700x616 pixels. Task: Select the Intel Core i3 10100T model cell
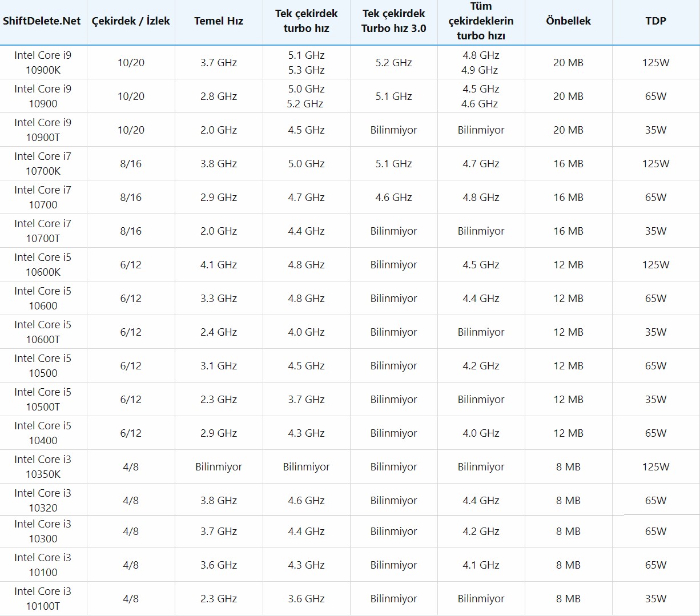point(43,599)
